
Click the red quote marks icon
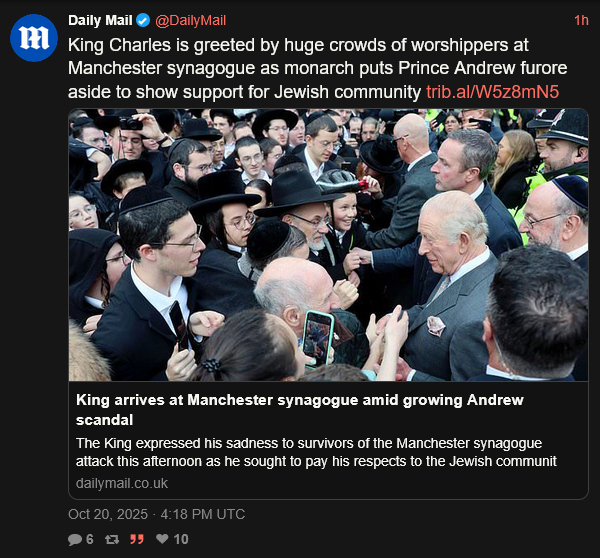tap(137, 540)
